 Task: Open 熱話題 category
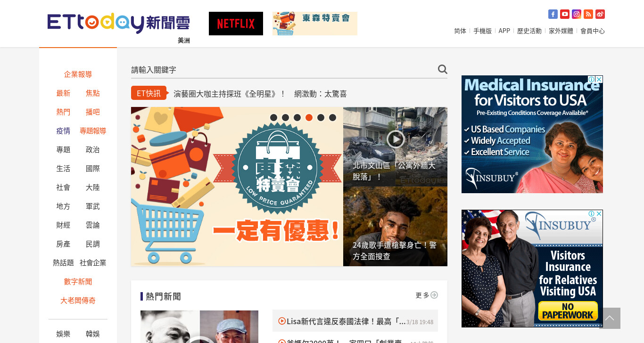(x=63, y=263)
